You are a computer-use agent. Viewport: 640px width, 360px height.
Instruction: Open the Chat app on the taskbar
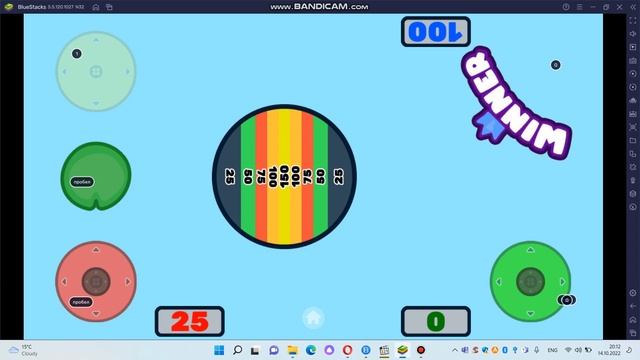274,350
